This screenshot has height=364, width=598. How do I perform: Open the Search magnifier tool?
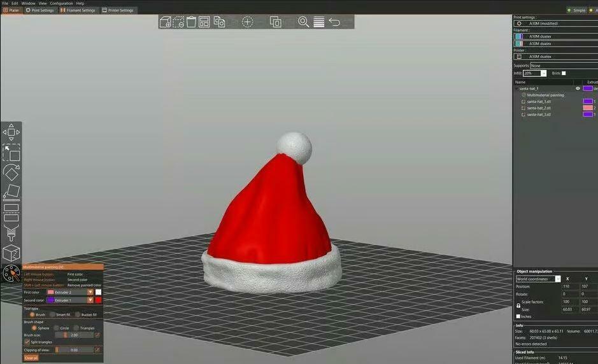[x=304, y=22]
